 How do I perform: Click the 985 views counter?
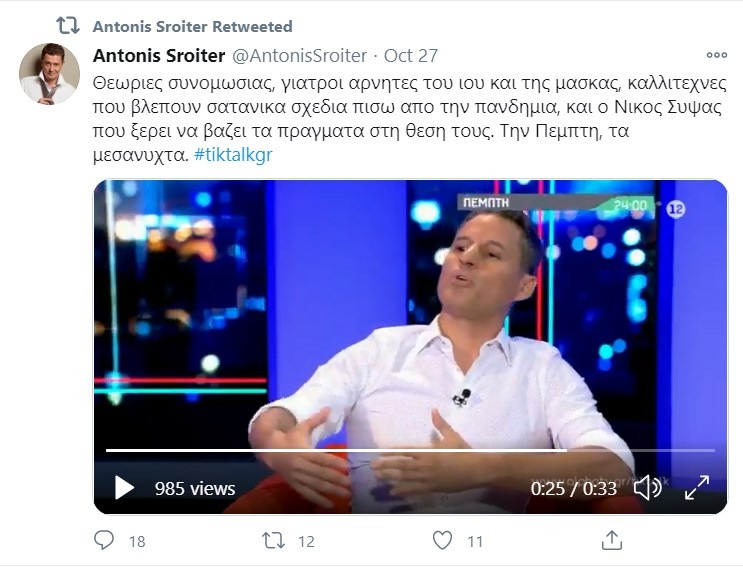[x=195, y=489]
